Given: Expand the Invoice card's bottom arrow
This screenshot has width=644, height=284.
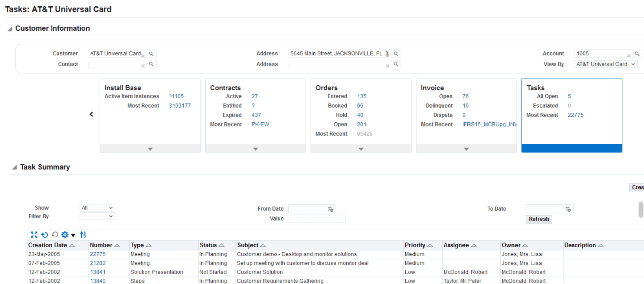Looking at the screenshot, I should click(466, 149).
